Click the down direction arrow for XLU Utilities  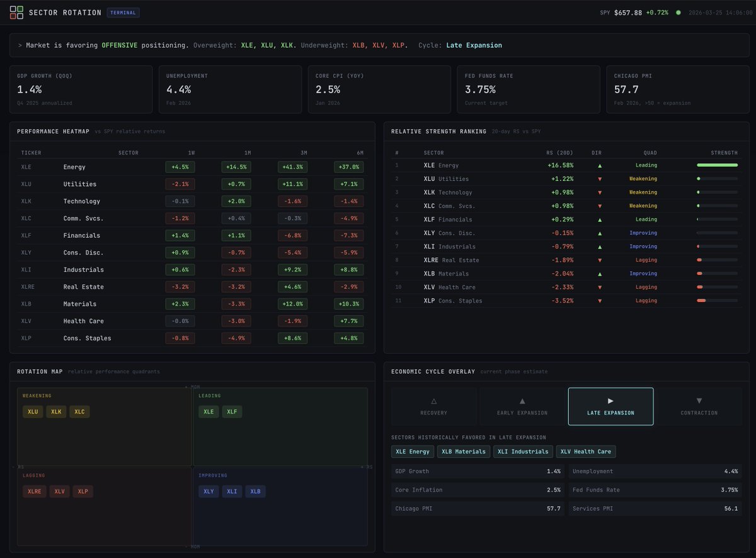[x=600, y=179]
